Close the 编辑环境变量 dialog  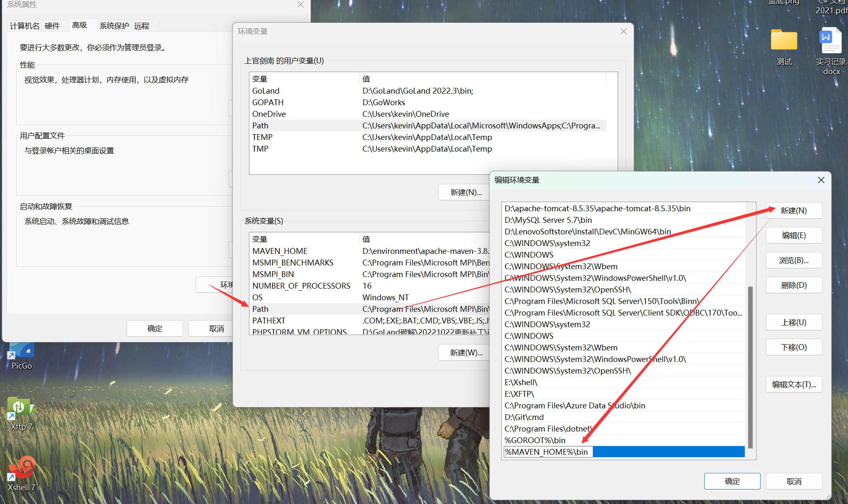click(x=821, y=180)
